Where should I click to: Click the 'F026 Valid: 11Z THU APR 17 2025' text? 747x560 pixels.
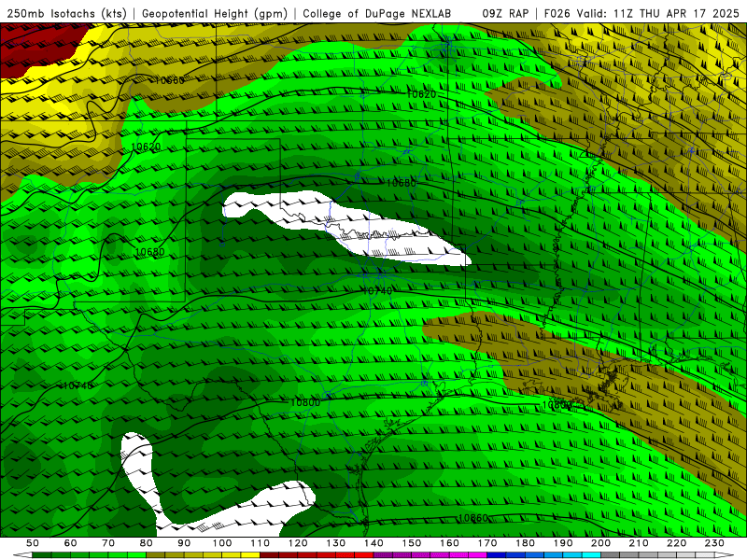tap(641, 14)
